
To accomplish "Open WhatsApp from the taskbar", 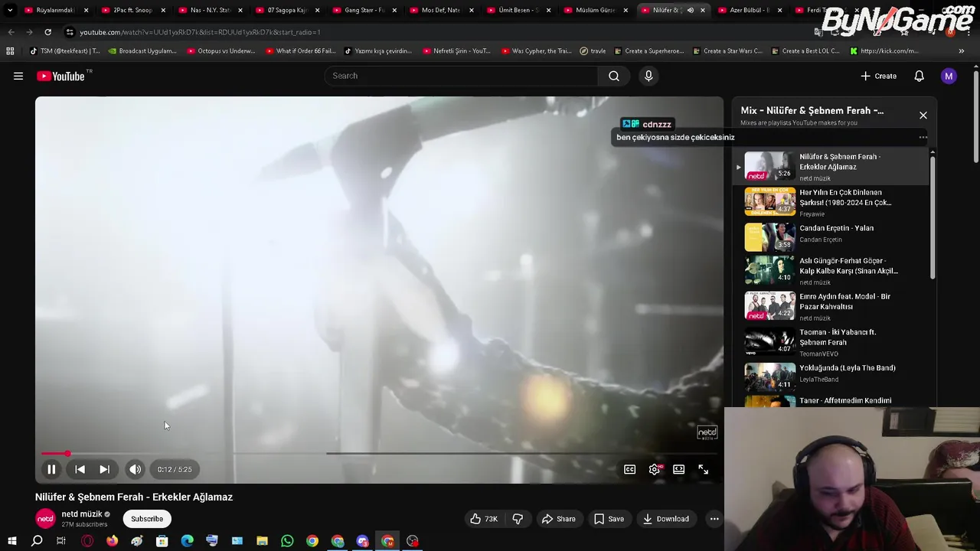I will pyautogui.click(x=287, y=541).
